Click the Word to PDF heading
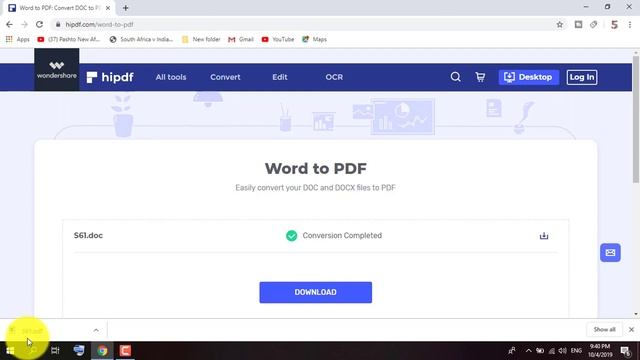The image size is (640, 360). pyautogui.click(x=316, y=168)
